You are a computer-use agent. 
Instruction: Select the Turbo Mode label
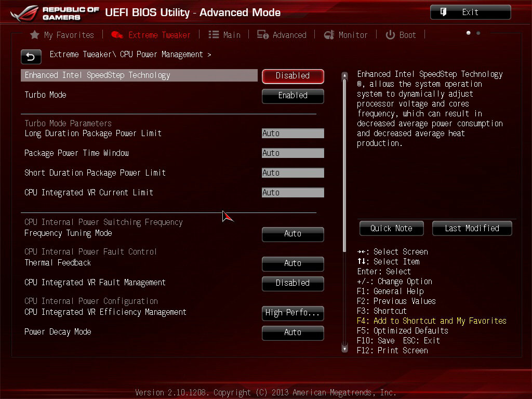46,95
